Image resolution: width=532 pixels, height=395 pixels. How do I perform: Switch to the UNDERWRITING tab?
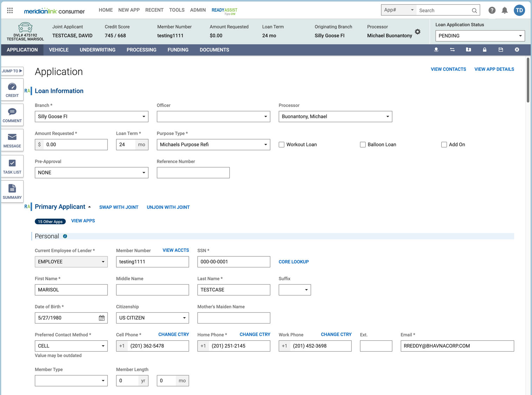97,49
